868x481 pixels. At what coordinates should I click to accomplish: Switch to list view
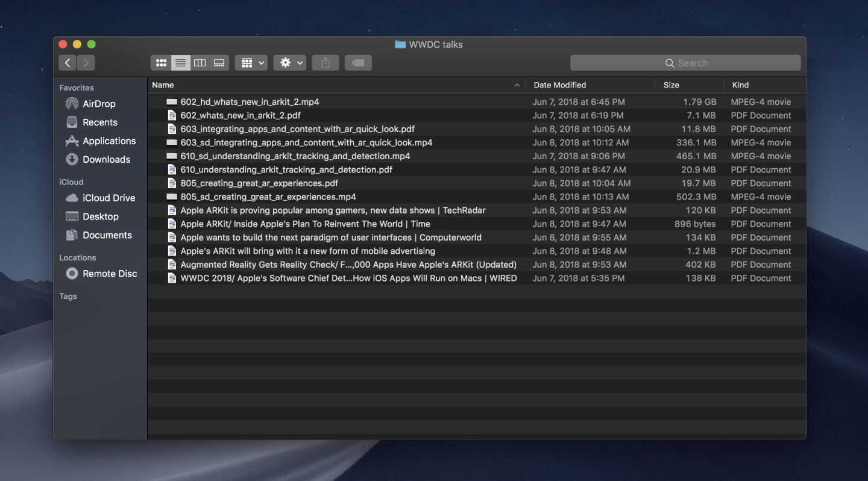[x=180, y=63]
